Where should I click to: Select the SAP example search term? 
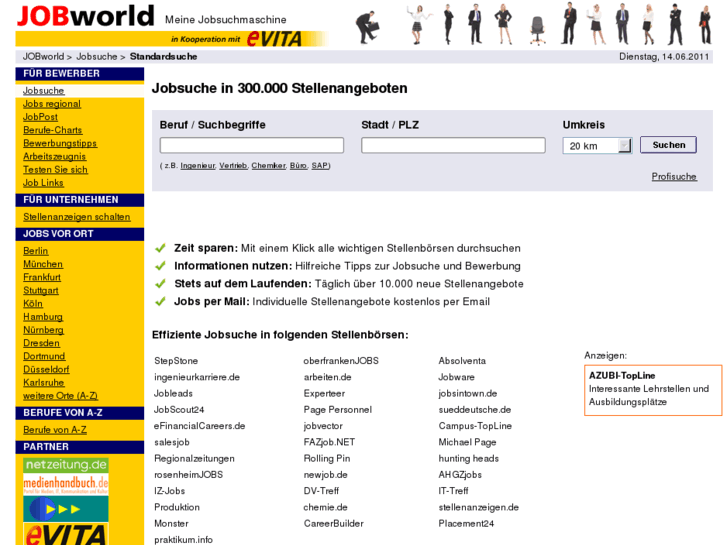(319, 166)
